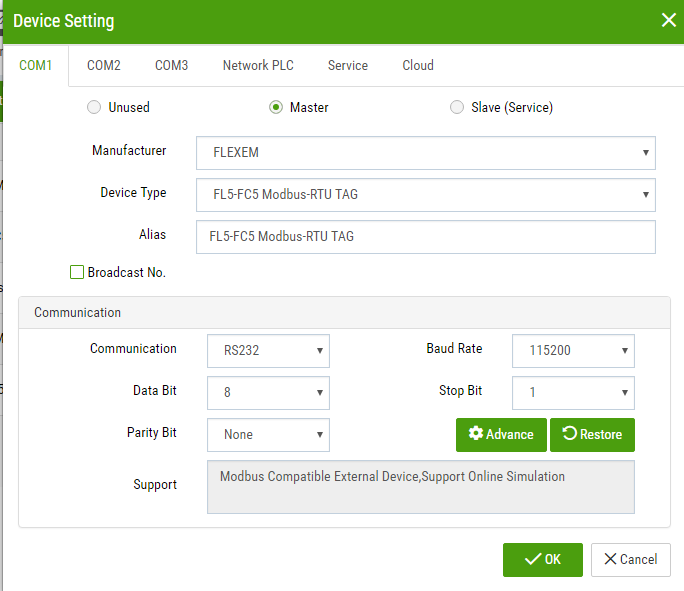The height and width of the screenshot is (591, 684).
Task: Expand the Baud Rate dropdown
Action: click(573, 351)
